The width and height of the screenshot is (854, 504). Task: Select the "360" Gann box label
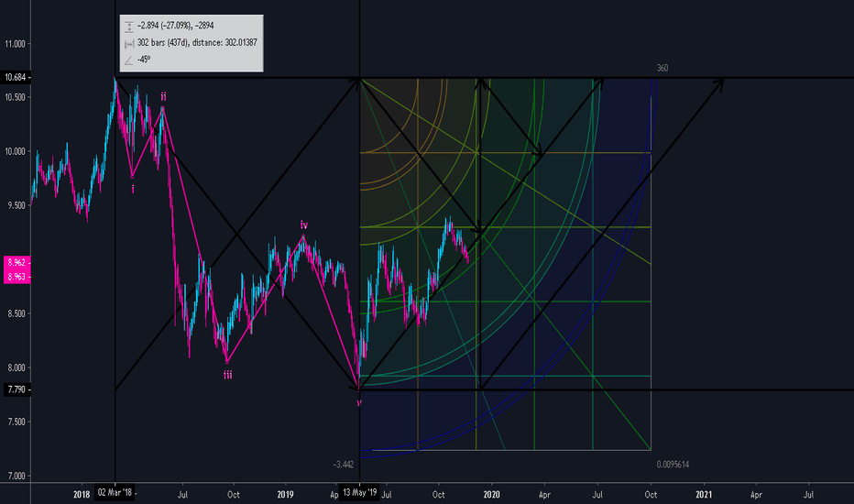click(x=662, y=68)
